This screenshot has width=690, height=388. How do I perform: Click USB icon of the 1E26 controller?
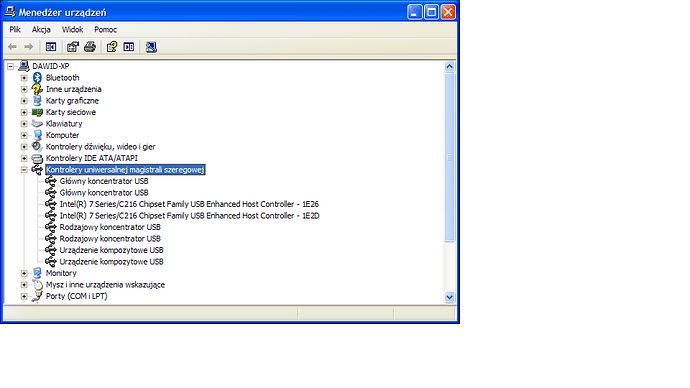(51, 204)
